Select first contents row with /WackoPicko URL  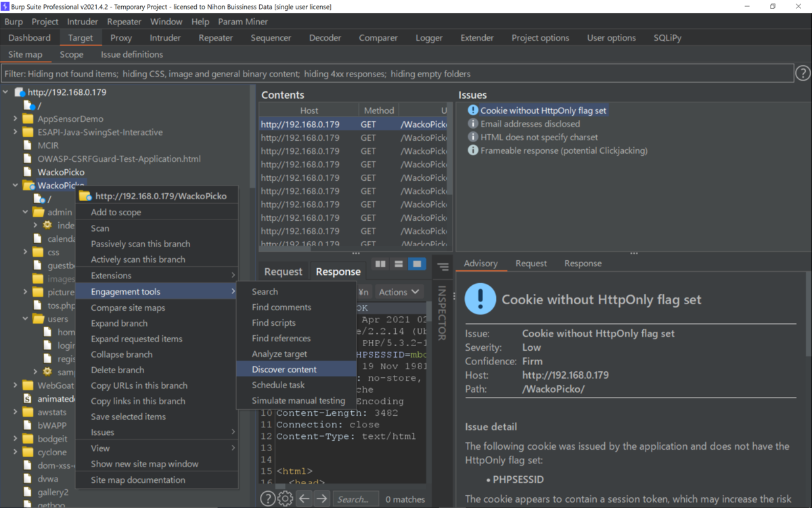coord(353,125)
